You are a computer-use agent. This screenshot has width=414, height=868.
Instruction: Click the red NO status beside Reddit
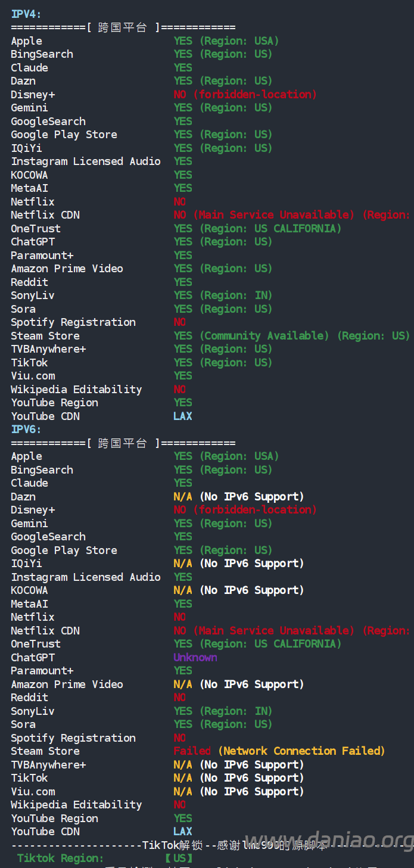click(179, 698)
